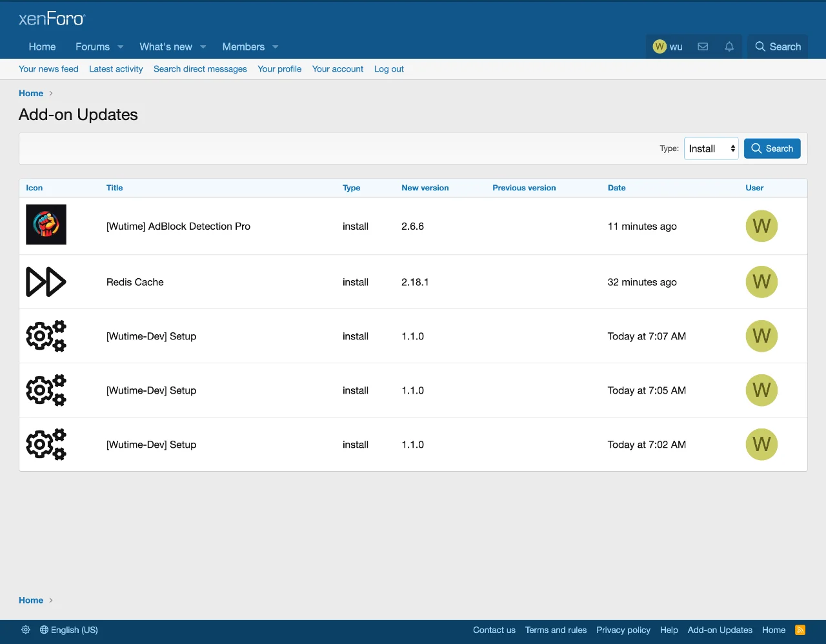
Task: Click the RSS feed icon in footer
Action: 800,629
